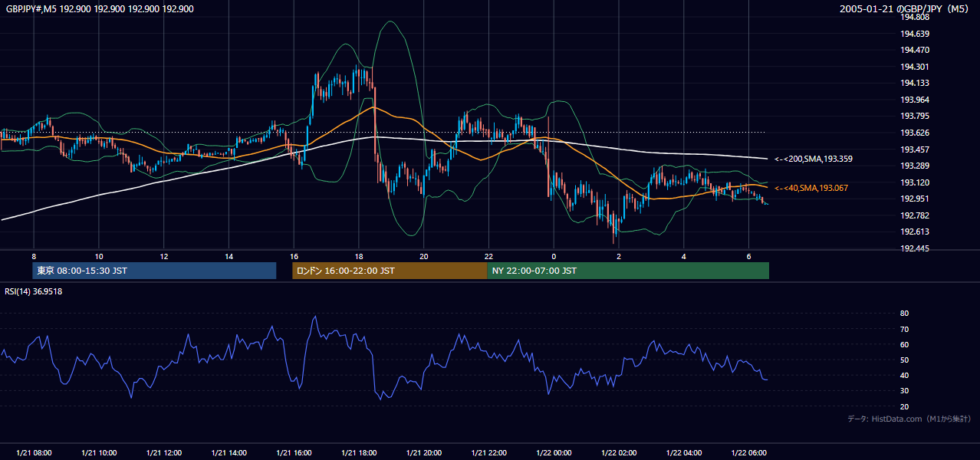Click the bottom time label 1/21 20:00

coord(425,453)
